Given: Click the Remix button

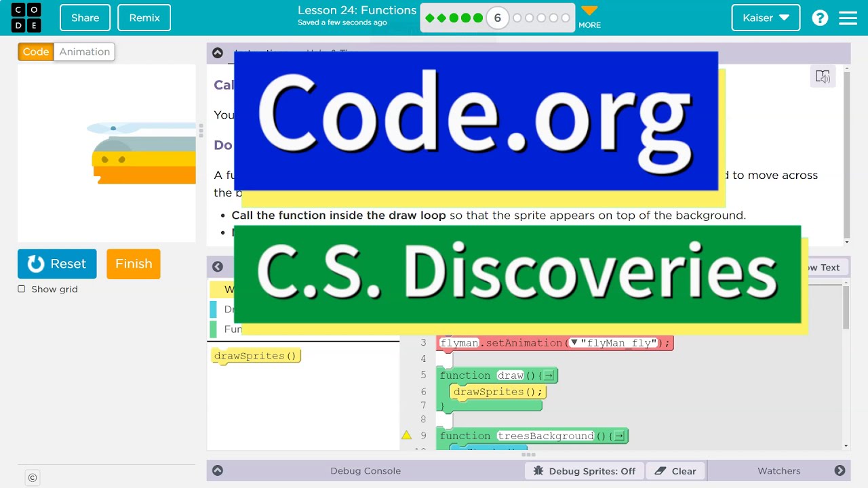Looking at the screenshot, I should point(144,18).
